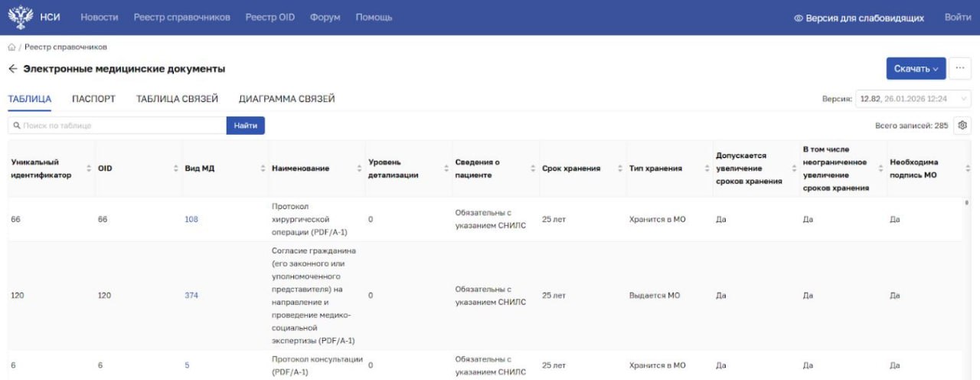The height and width of the screenshot is (380, 980).
Task: Open table settings gear icon
Action: (x=962, y=126)
